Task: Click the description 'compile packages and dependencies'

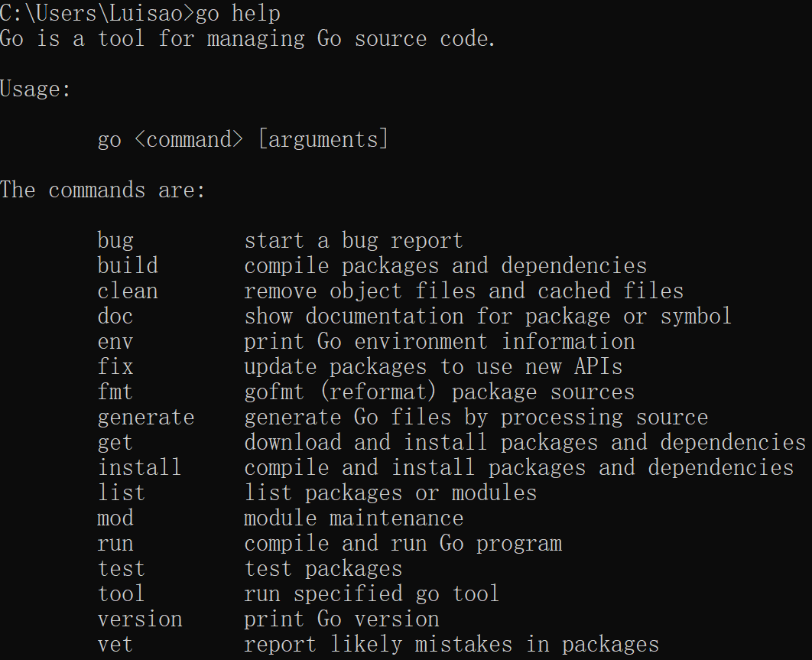Action: (445, 266)
